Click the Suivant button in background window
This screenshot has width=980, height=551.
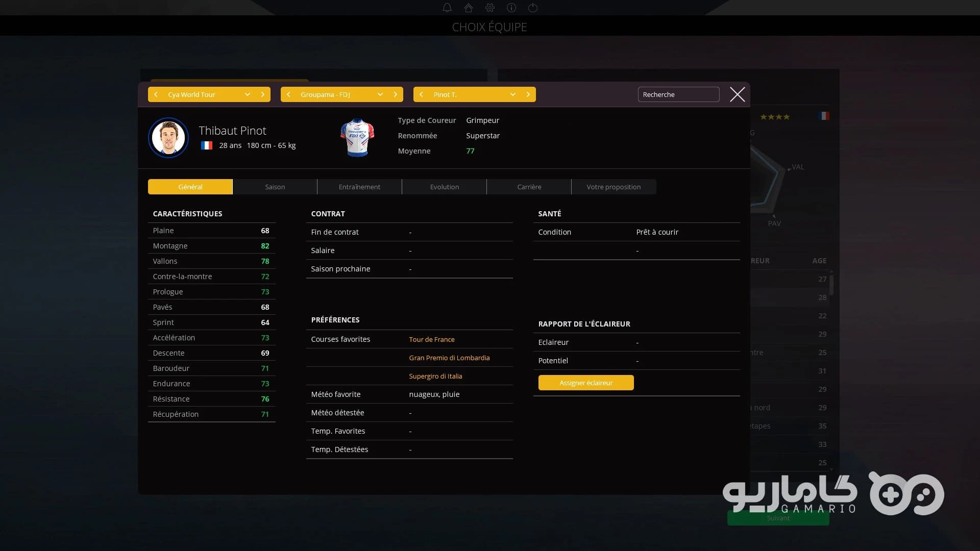click(x=778, y=518)
